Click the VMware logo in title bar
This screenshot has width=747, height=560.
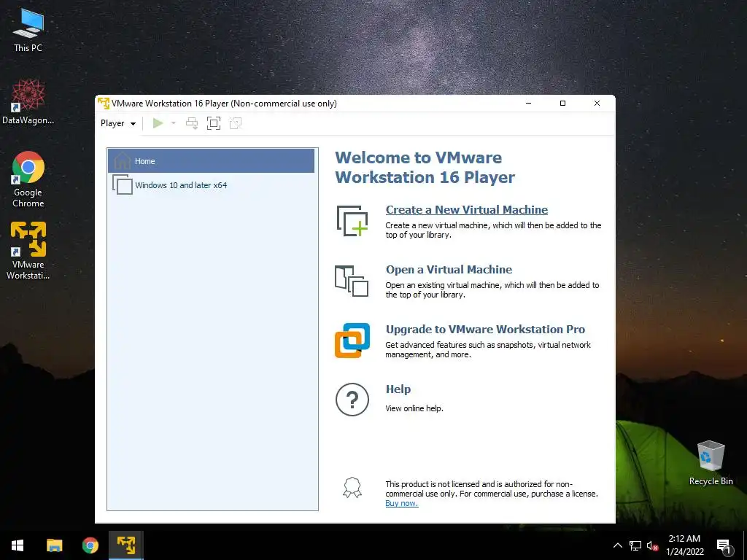[x=104, y=104]
